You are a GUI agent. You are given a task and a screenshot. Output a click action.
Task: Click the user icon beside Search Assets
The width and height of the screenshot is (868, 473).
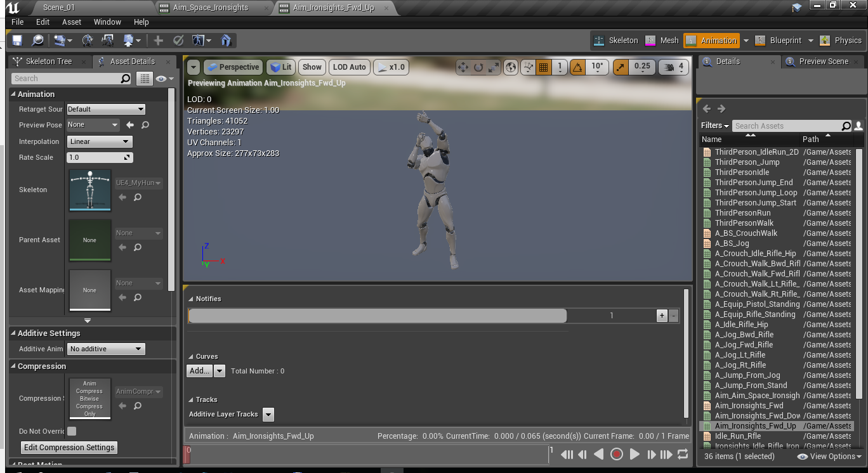click(858, 126)
